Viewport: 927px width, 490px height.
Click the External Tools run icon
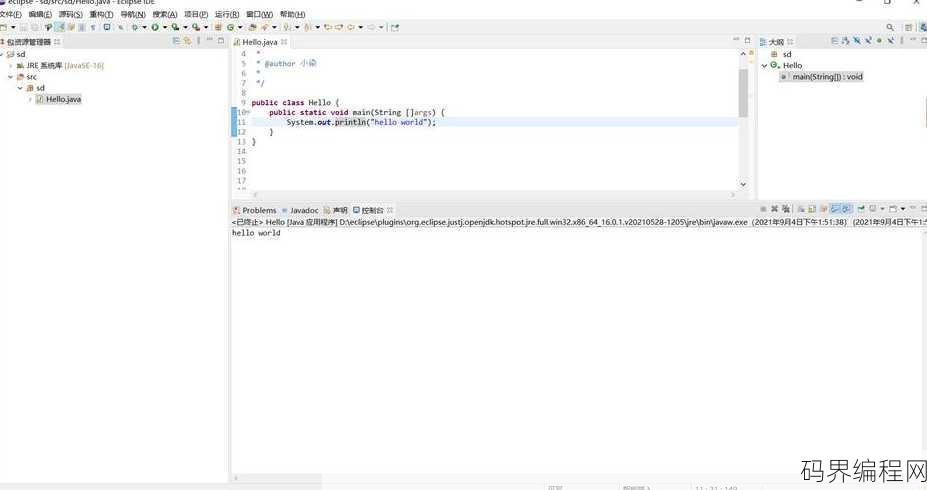[x=196, y=27]
